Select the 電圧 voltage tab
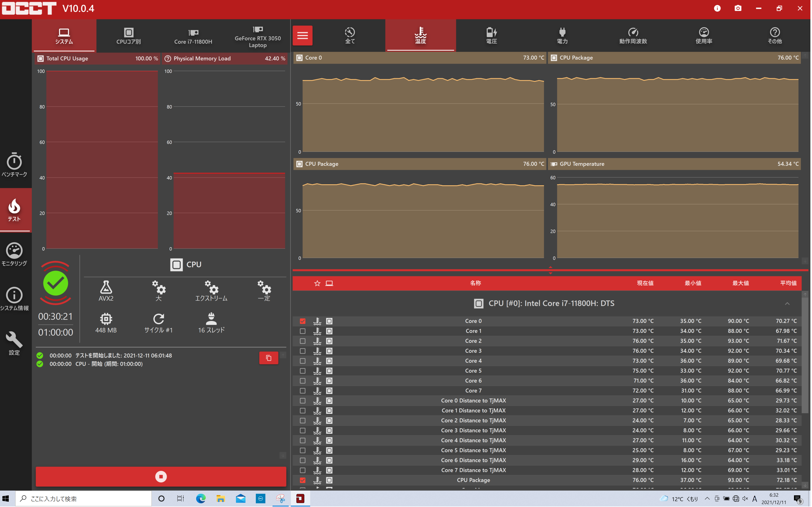 [491, 36]
